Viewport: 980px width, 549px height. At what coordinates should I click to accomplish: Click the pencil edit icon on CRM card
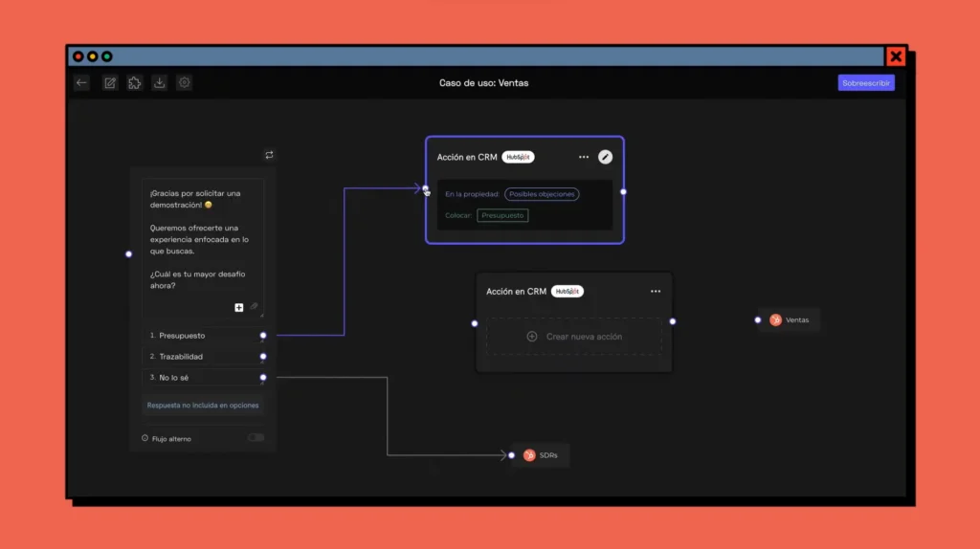pyautogui.click(x=605, y=157)
